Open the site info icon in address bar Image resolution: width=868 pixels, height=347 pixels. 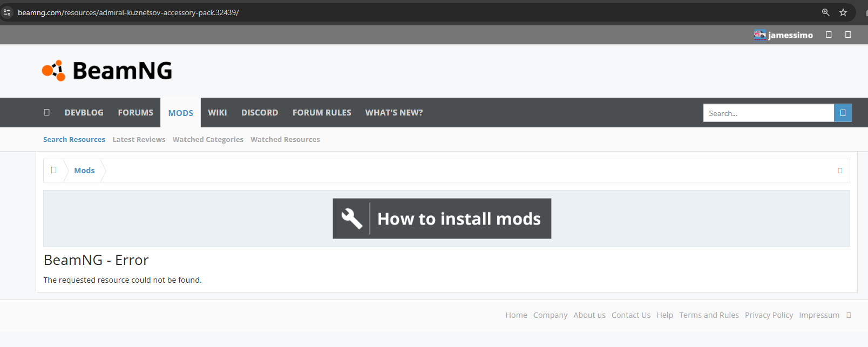(7, 12)
